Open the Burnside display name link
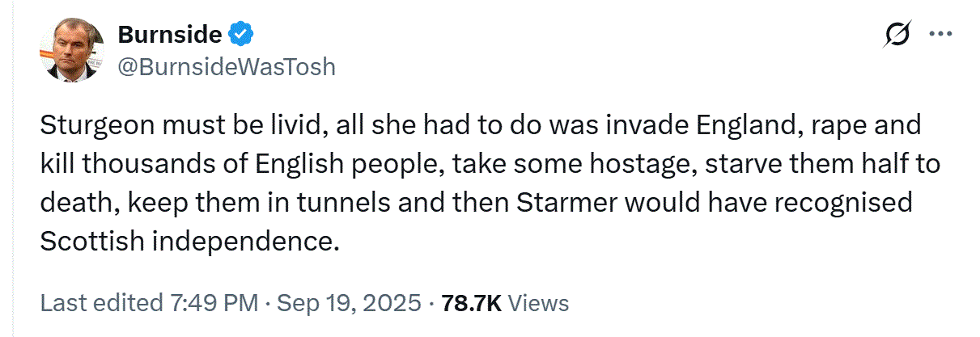Screen dimensions: 980x337 click(170, 35)
